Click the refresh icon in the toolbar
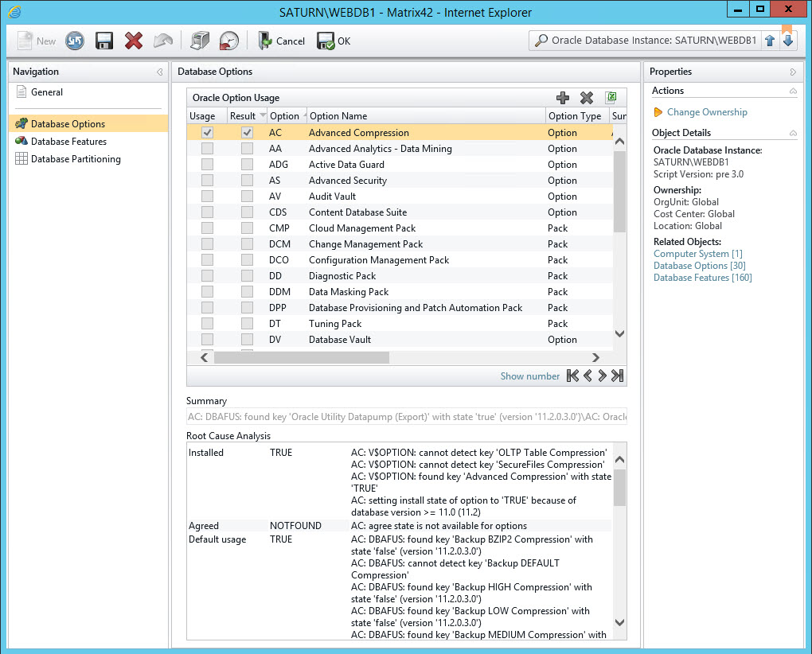Image resolution: width=812 pixels, height=654 pixels. click(x=75, y=41)
